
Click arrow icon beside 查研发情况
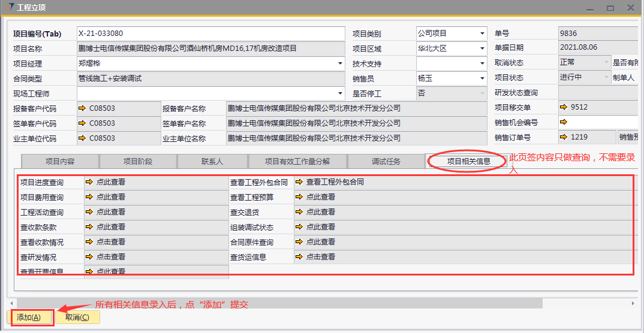pyautogui.click(x=89, y=257)
